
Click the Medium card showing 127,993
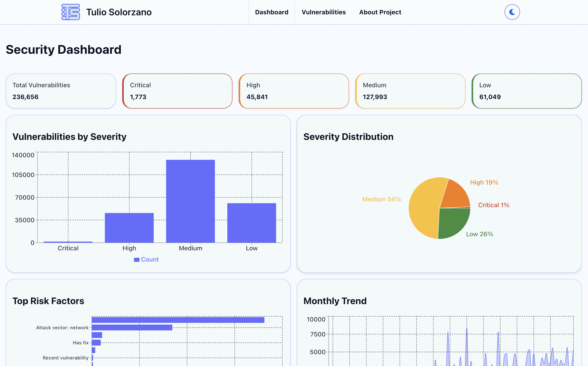410,91
